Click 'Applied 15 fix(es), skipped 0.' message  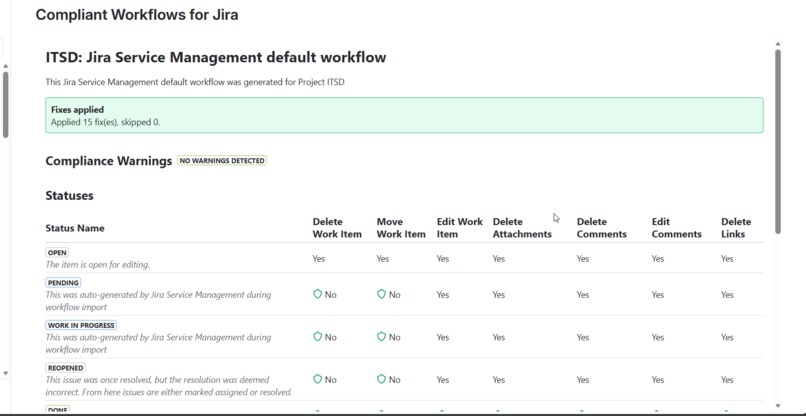pyautogui.click(x=105, y=122)
